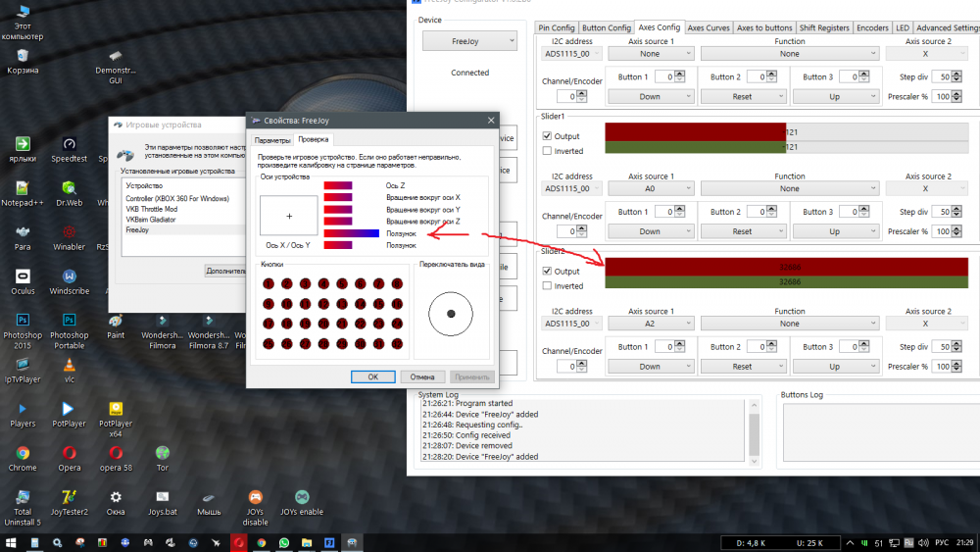The height and width of the screenshot is (552, 980).
Task: Open the JoyTester2 desktop icon
Action: point(69,496)
